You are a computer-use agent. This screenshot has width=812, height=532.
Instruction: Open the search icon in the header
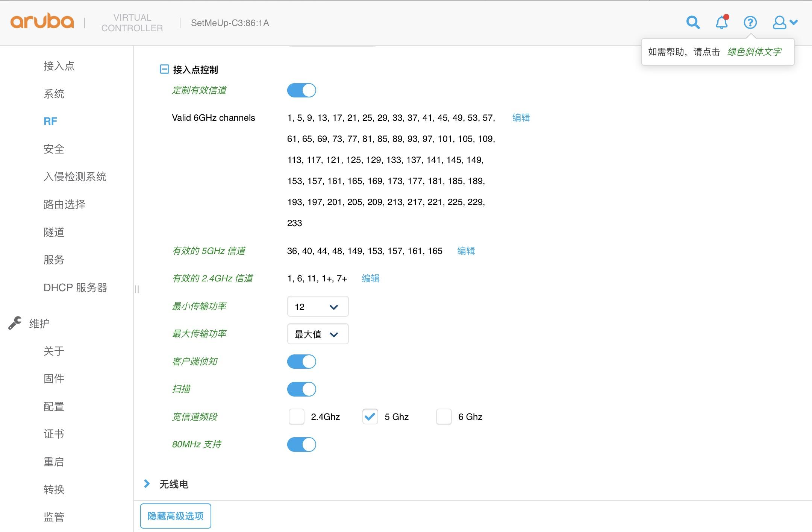[x=693, y=23]
